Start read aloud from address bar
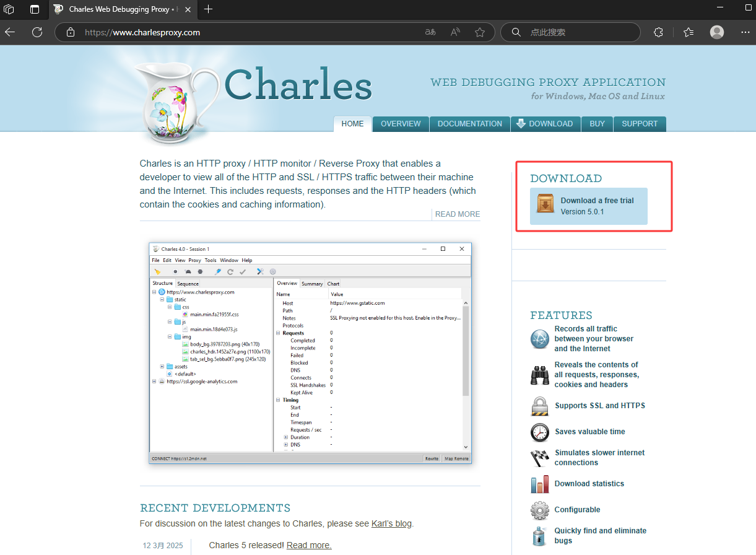 coord(455,32)
